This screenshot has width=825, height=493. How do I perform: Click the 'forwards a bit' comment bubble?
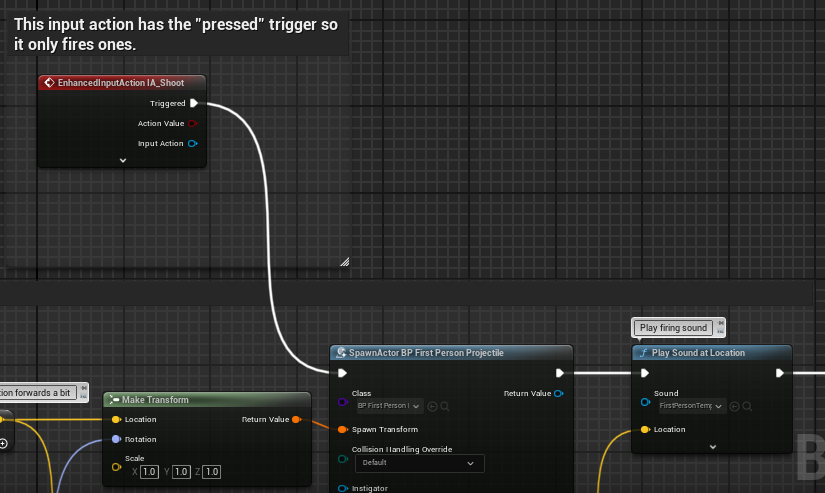(x=38, y=393)
